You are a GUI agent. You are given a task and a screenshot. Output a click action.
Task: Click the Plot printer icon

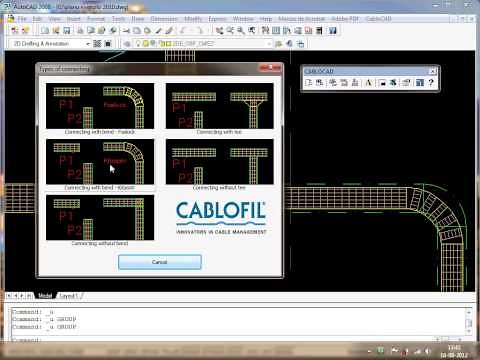tap(80, 31)
